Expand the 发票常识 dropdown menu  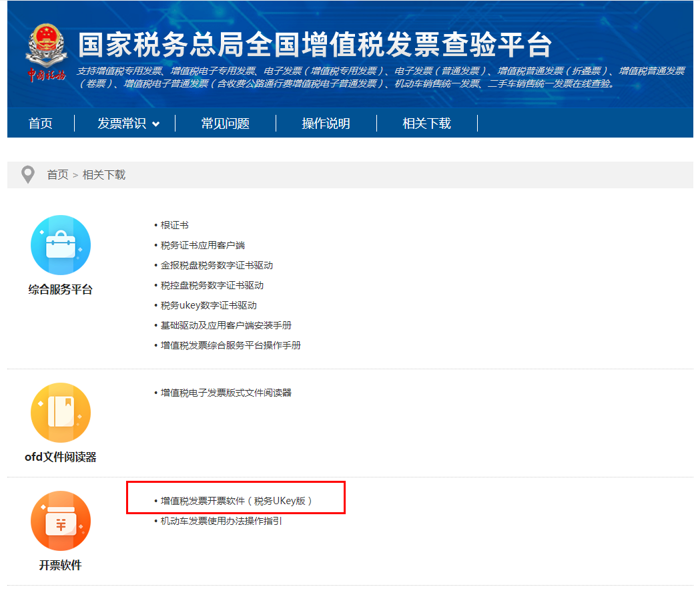[x=128, y=124]
